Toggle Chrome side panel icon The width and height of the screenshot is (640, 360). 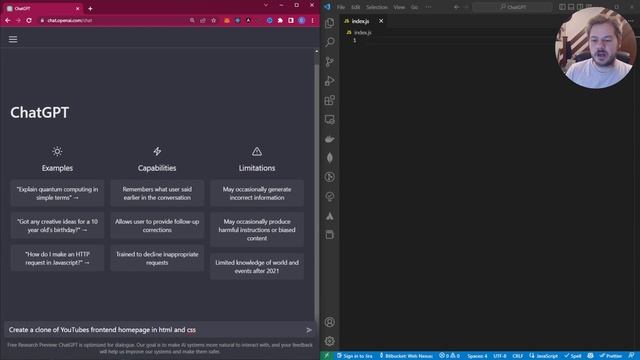[x=291, y=20]
